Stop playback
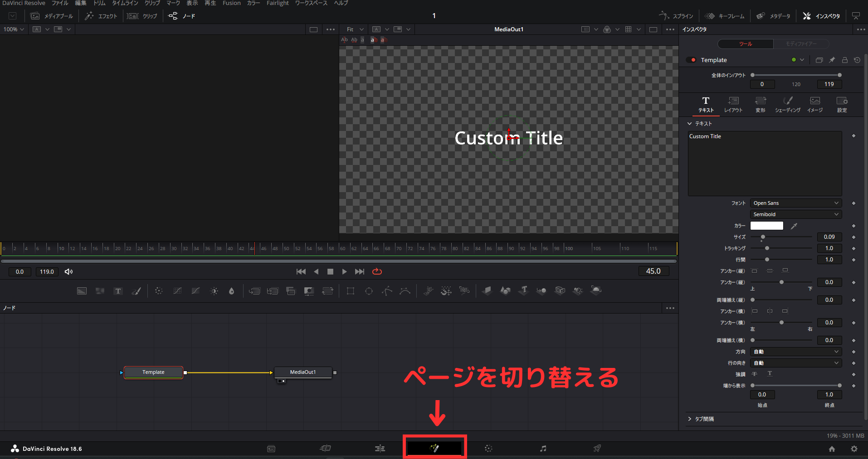 [x=330, y=271]
